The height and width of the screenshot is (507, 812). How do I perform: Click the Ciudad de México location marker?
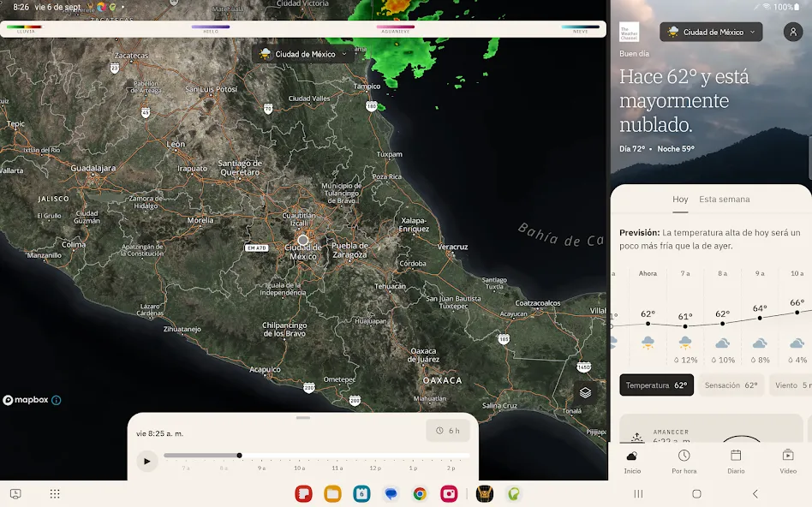pyautogui.click(x=303, y=241)
